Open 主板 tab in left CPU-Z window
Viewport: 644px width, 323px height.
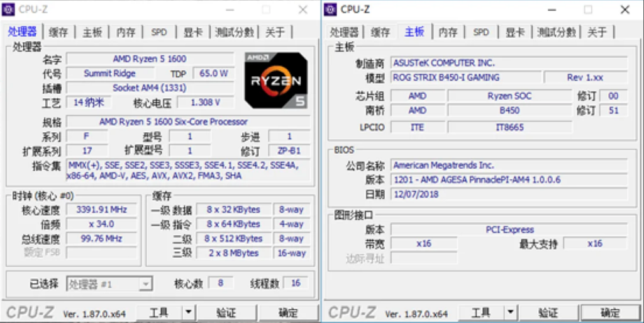coord(92,32)
